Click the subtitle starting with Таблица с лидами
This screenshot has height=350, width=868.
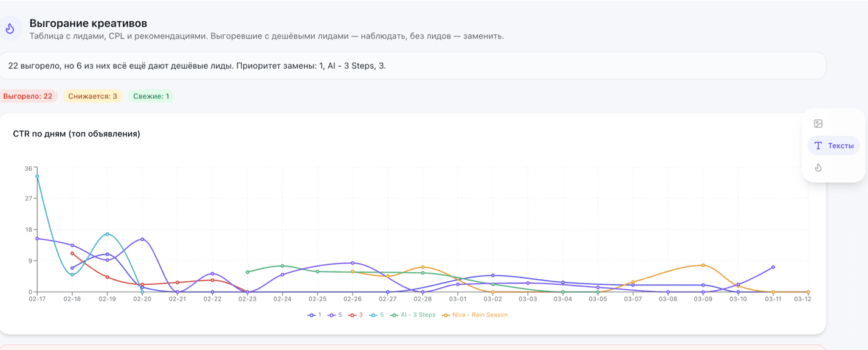(267, 36)
